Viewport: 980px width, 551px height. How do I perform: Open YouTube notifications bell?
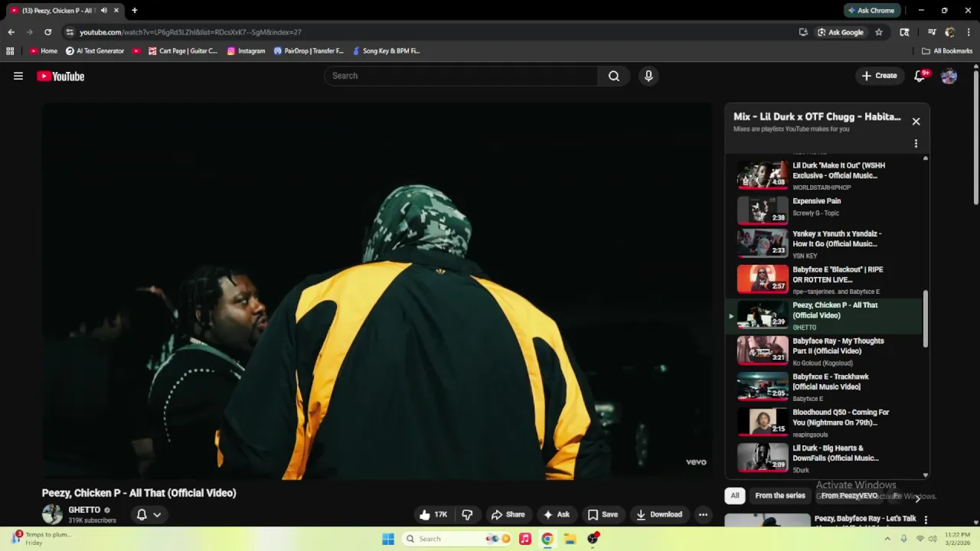pyautogui.click(x=920, y=76)
